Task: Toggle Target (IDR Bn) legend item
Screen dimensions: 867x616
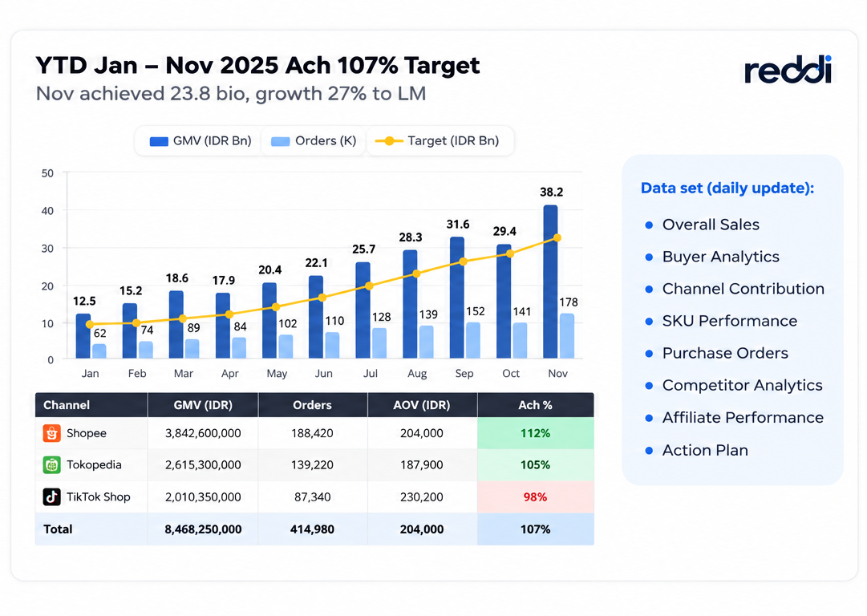Action: point(437,141)
